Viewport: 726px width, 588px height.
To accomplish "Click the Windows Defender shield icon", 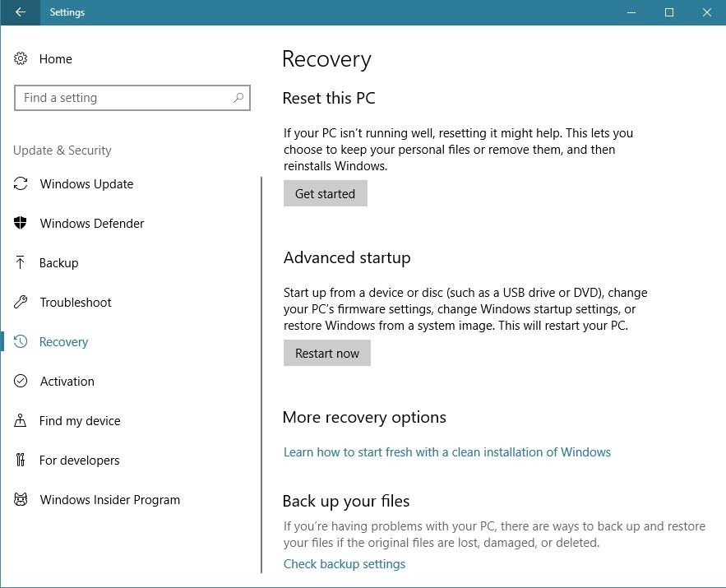I will point(21,224).
